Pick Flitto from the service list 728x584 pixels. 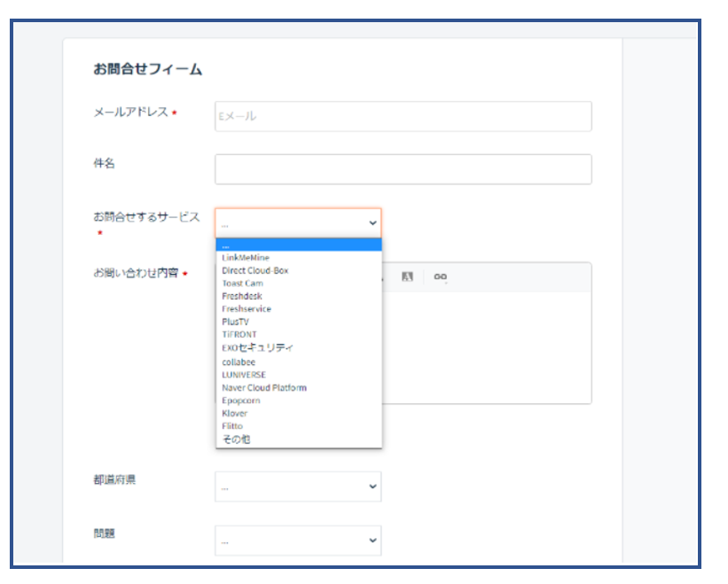pyautogui.click(x=299, y=426)
